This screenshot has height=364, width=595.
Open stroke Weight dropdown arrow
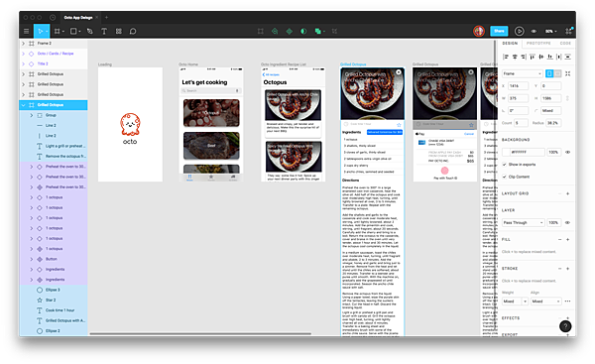[526, 301]
